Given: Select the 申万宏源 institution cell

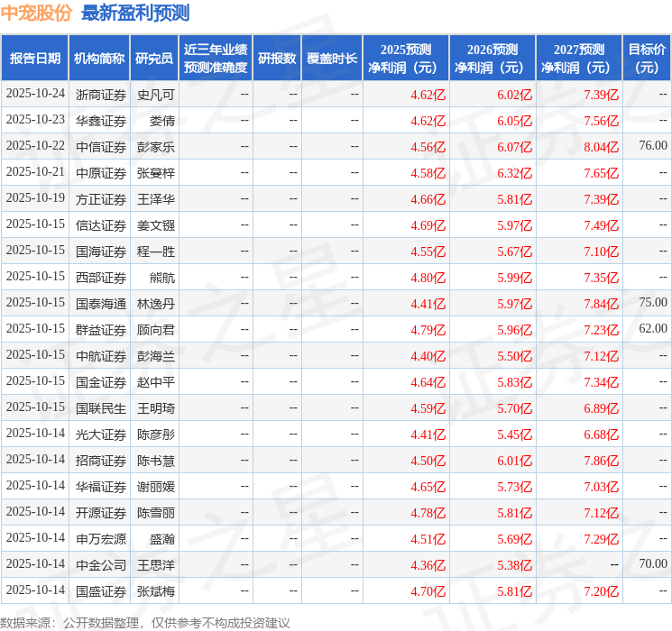Looking at the screenshot, I should (101, 539).
